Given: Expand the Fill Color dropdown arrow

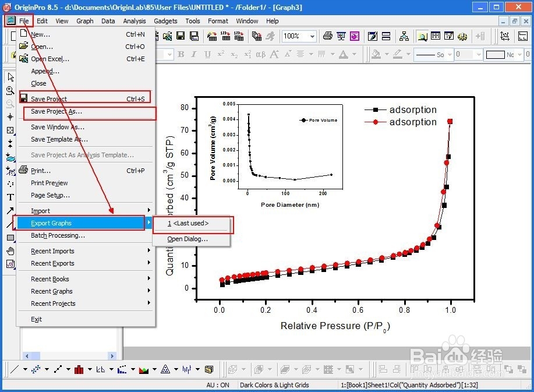Looking at the screenshot, I should pyautogui.click(x=387, y=54).
